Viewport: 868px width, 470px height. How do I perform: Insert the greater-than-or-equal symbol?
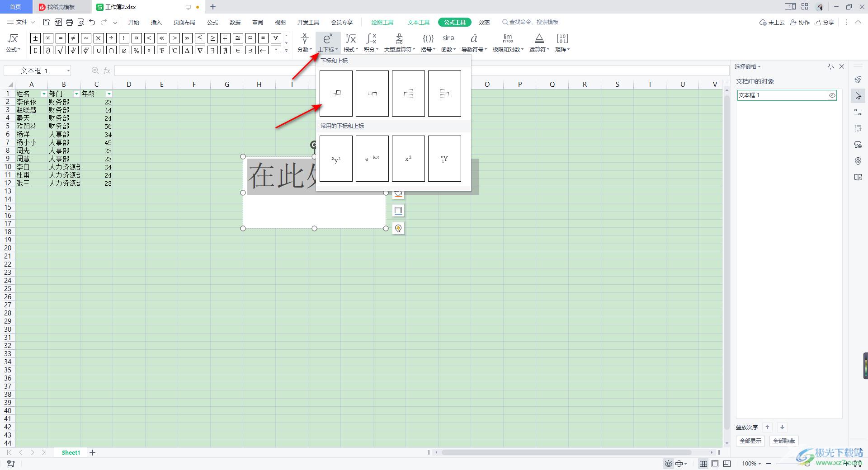[x=212, y=38]
